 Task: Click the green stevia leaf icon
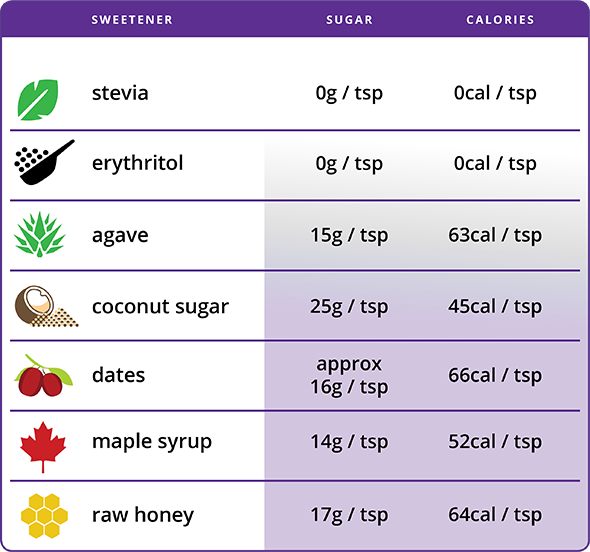(38, 100)
